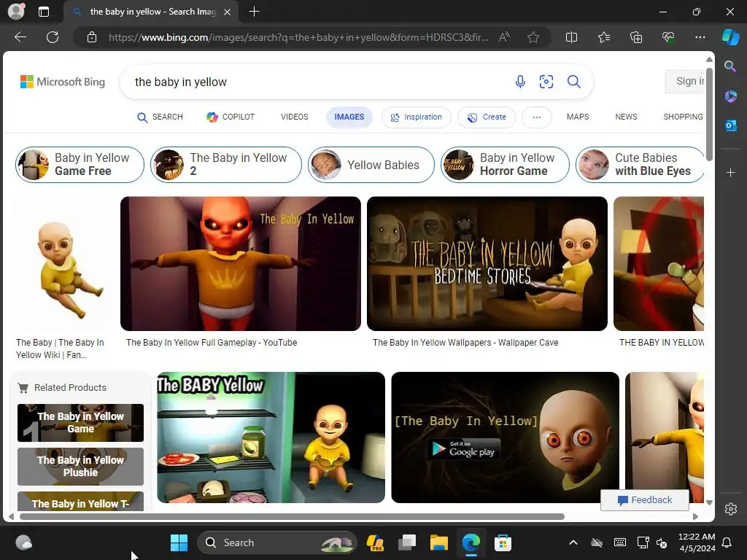This screenshot has height=560, width=747.
Task: Click the Microsoft Bing logo
Action: [x=63, y=82]
